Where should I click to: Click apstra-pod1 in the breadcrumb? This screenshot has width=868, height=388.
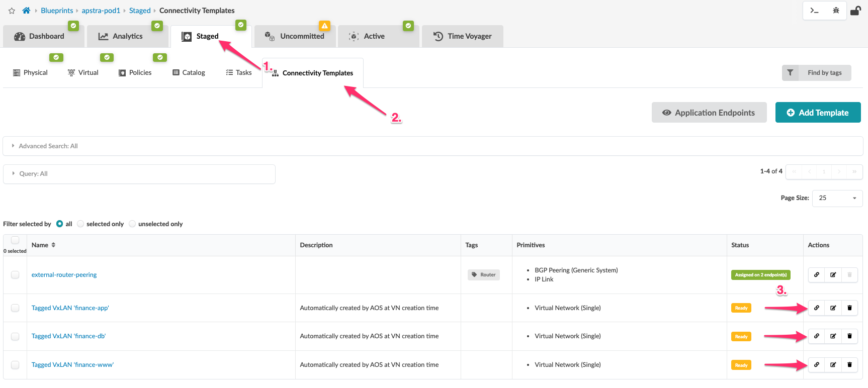coord(101,11)
